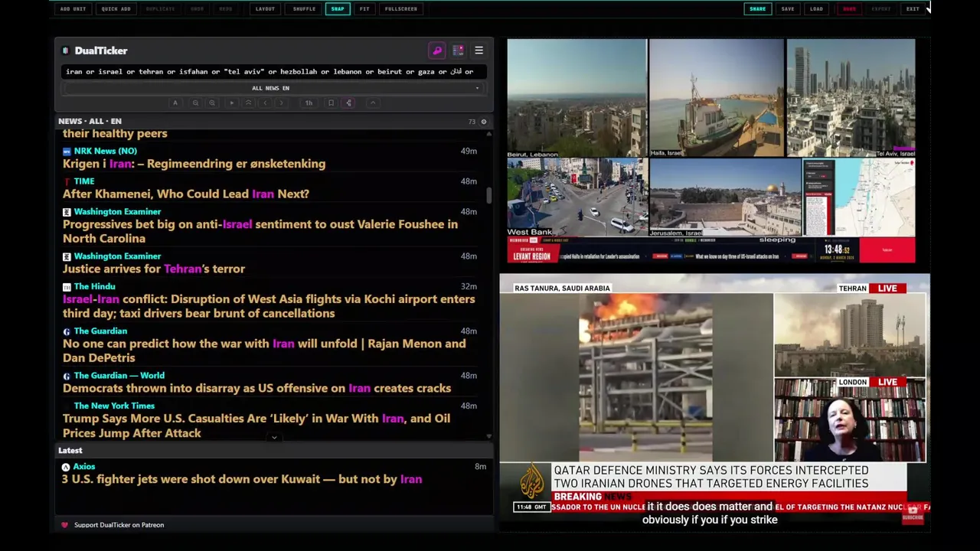
Task: Click the EXIT button
Action: pyautogui.click(x=913, y=9)
